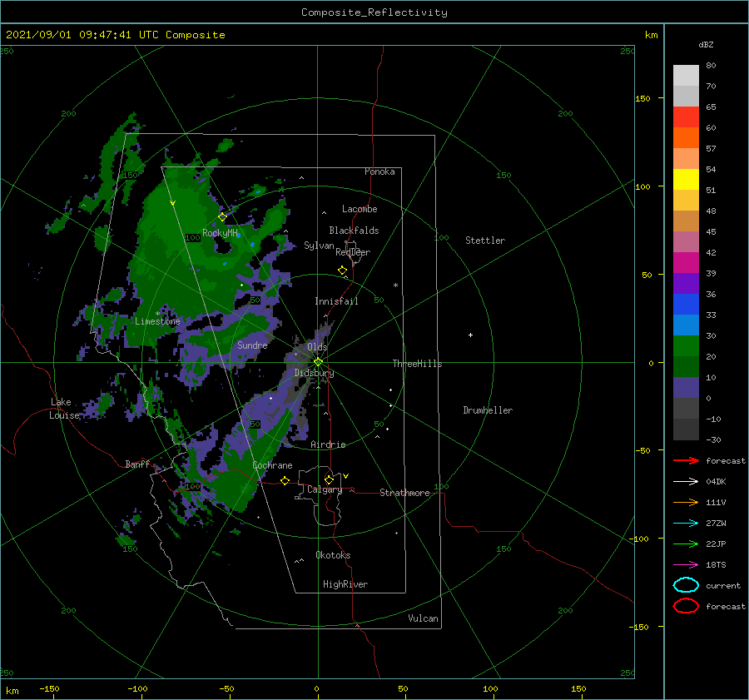The width and height of the screenshot is (749, 700).
Task: Click the red forecast ellipse legend icon
Action: pos(686,606)
